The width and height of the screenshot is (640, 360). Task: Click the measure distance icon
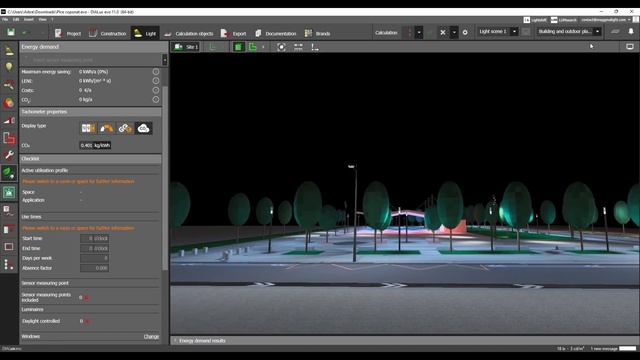(298, 47)
